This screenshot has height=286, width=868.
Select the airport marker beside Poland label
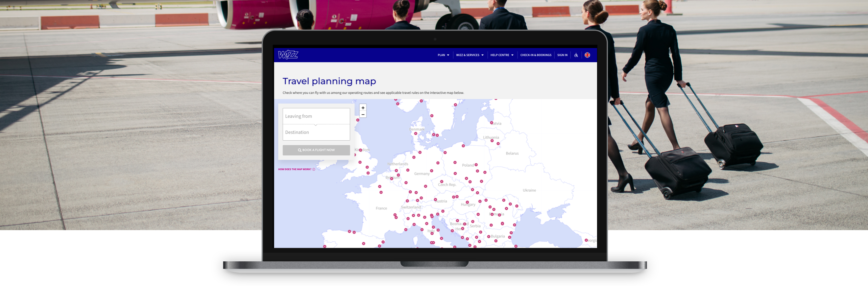pos(476,165)
